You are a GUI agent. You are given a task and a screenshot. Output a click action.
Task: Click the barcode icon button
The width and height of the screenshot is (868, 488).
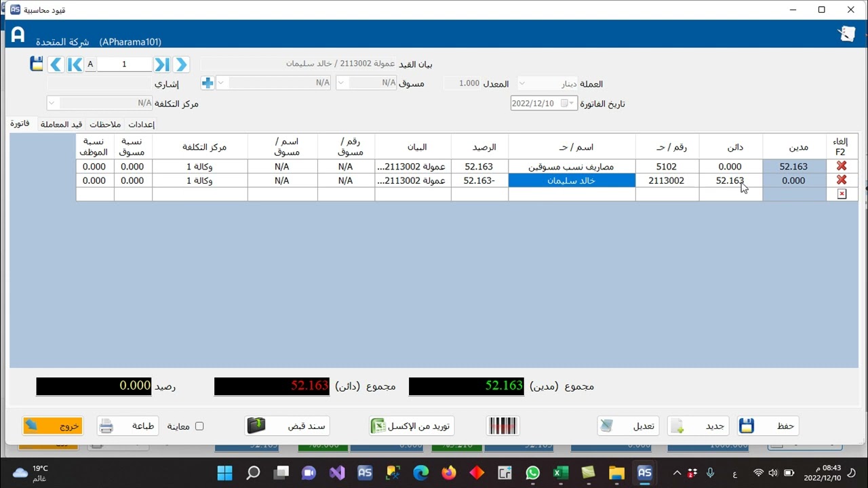[502, 426]
